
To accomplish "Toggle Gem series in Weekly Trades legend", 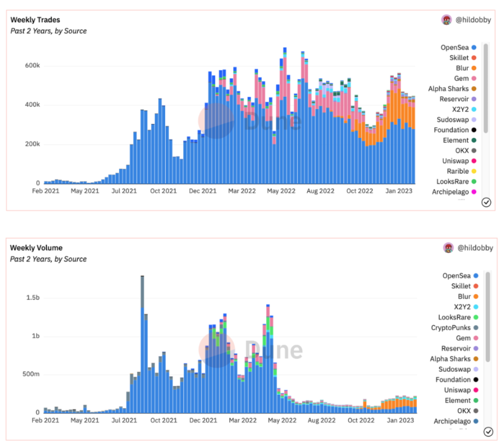I will pos(465,78).
